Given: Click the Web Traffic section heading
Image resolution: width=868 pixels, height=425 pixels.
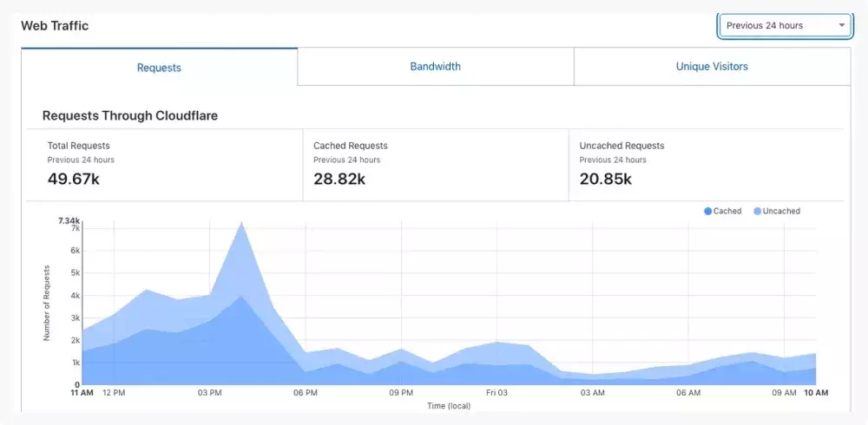Looking at the screenshot, I should [x=55, y=26].
